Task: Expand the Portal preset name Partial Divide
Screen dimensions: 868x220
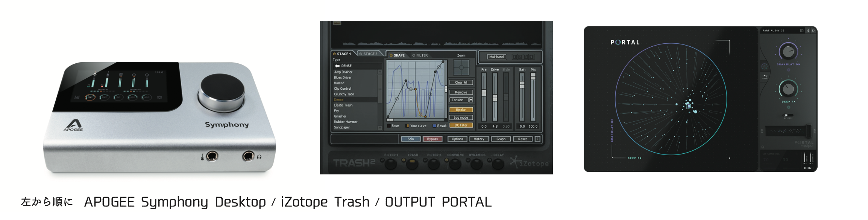Action: point(773,31)
